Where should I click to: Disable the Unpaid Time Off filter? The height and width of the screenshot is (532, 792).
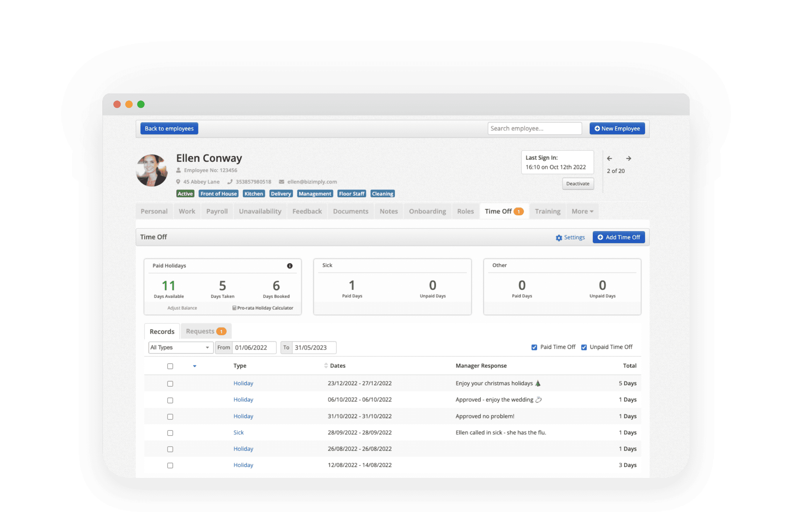click(584, 347)
